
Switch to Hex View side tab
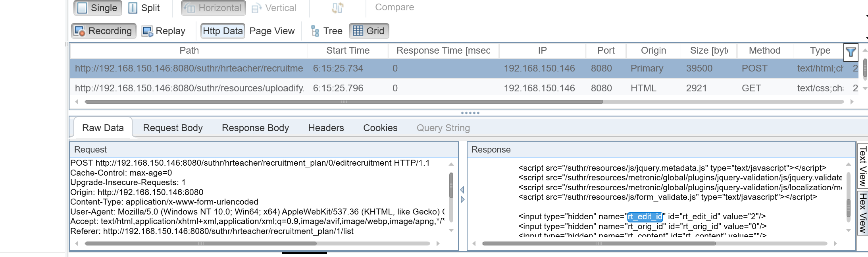[863, 213]
